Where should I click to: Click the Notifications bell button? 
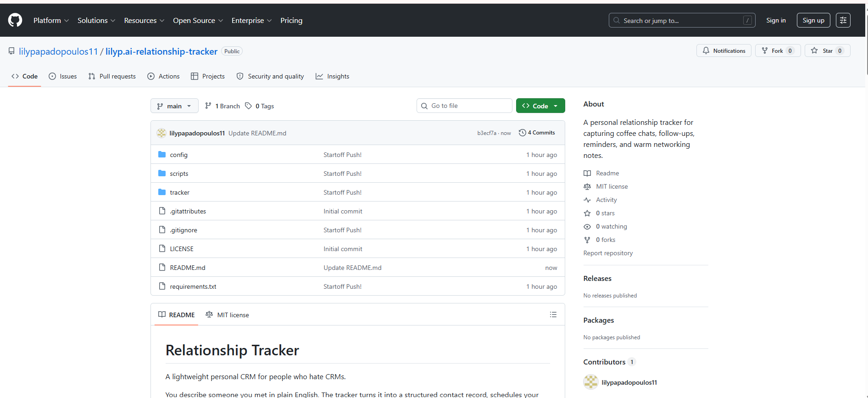[x=723, y=50]
